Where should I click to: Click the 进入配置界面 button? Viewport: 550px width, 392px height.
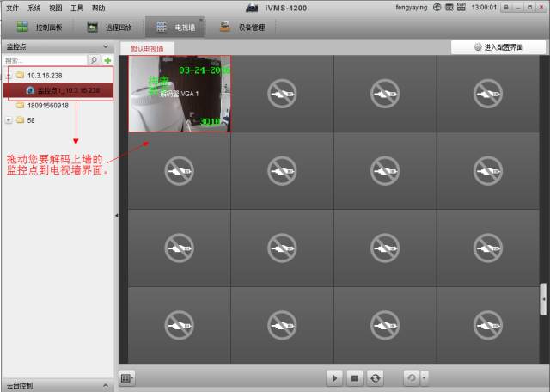498,47
